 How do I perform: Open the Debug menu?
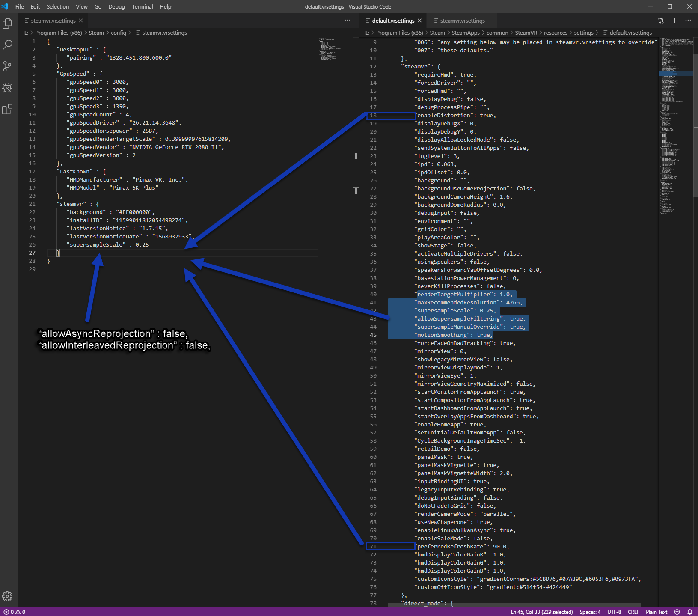pos(116,6)
